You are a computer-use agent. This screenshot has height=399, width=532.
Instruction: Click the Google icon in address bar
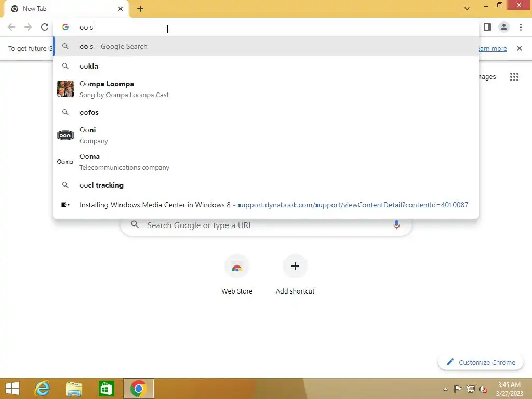[x=65, y=27]
